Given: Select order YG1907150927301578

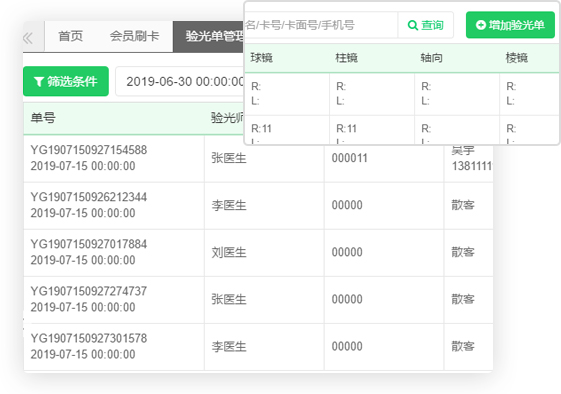Looking at the screenshot, I should 89,339.
